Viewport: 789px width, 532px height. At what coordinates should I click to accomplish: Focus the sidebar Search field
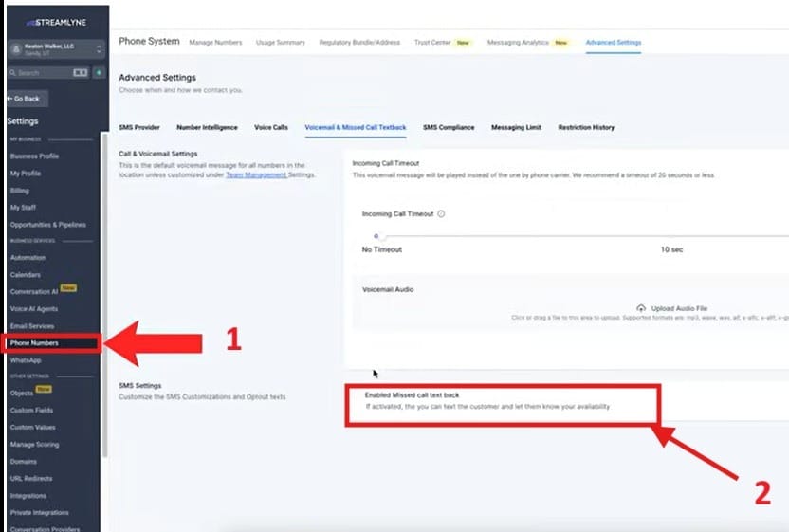[48, 73]
